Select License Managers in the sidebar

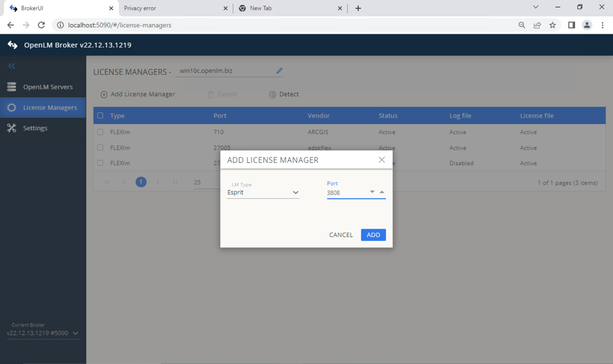(x=50, y=107)
